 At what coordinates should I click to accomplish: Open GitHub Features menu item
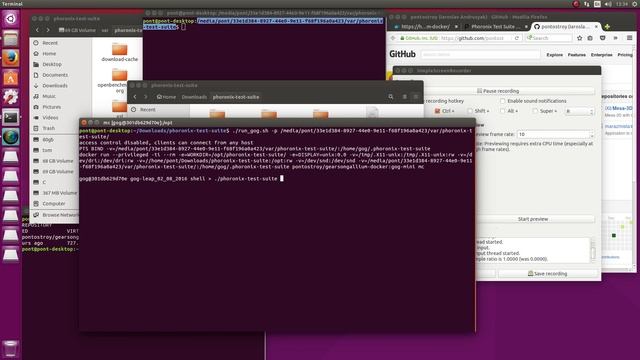(576, 55)
